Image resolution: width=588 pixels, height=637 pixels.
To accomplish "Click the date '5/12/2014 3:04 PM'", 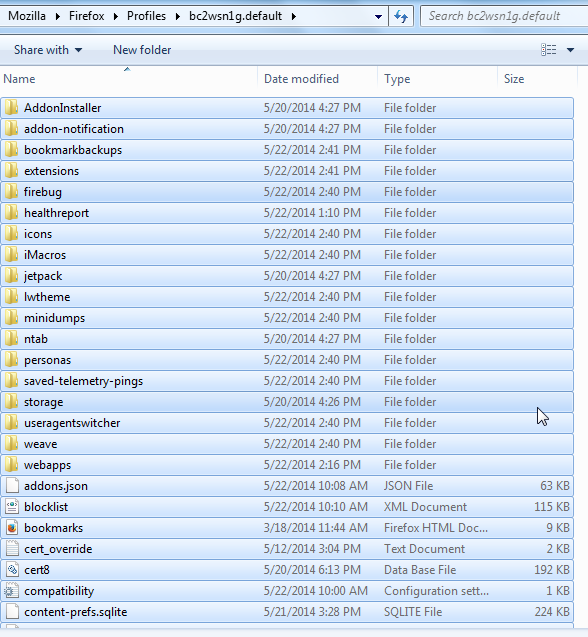I will click(312, 549).
